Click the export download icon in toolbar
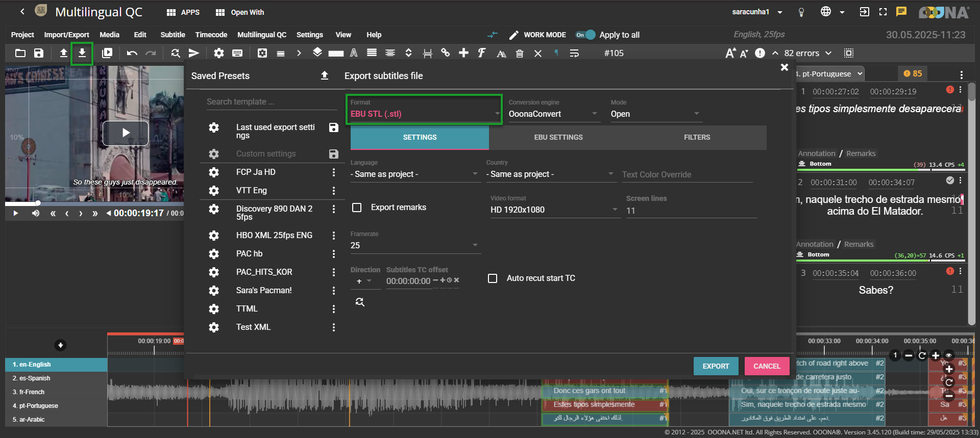 pos(82,53)
